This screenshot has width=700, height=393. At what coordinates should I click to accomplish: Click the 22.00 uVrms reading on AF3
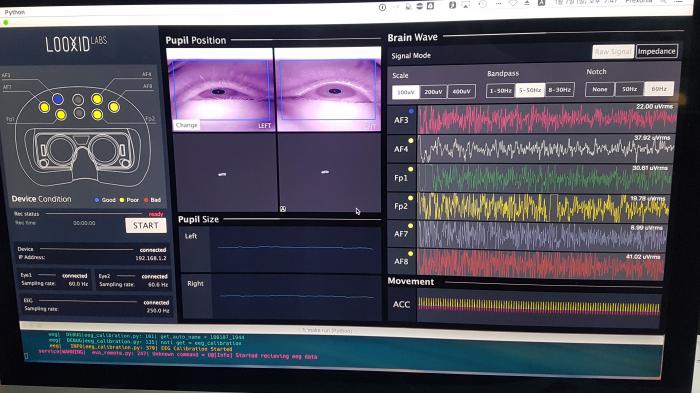(654, 107)
